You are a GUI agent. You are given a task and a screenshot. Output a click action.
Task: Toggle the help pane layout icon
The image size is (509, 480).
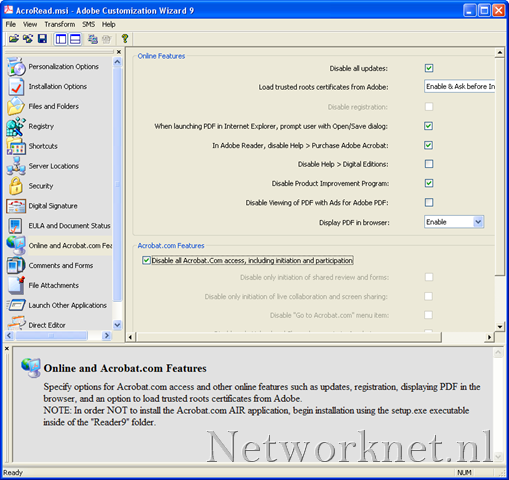pyautogui.click(x=75, y=39)
